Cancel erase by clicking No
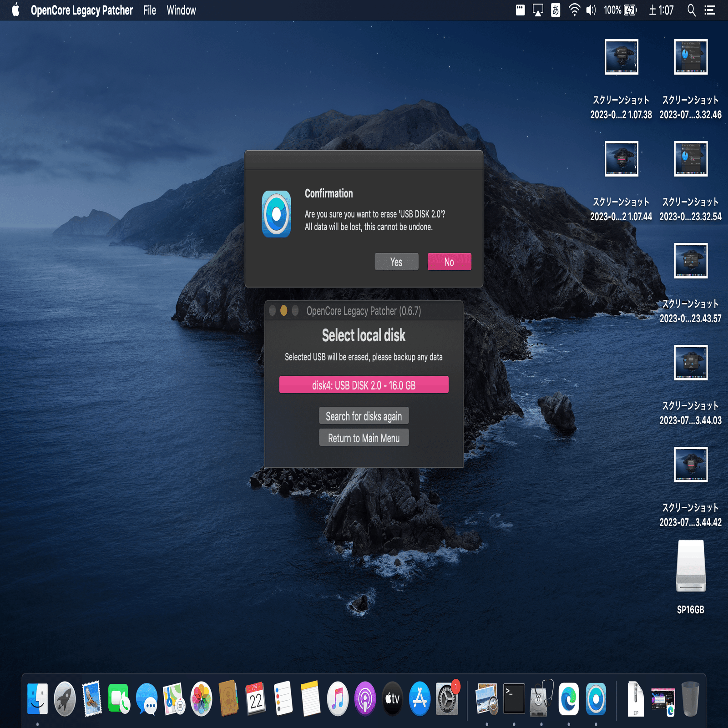This screenshot has width=728, height=728. [449, 262]
